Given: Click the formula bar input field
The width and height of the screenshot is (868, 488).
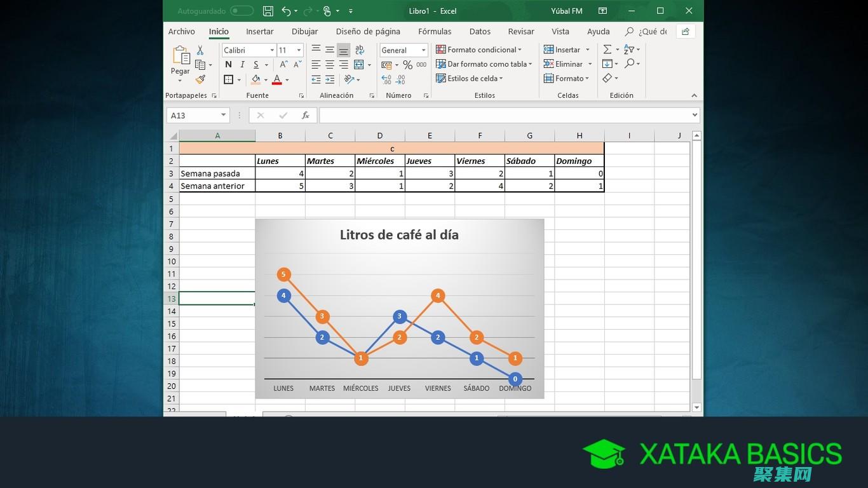Looking at the screenshot, I should pos(505,116).
